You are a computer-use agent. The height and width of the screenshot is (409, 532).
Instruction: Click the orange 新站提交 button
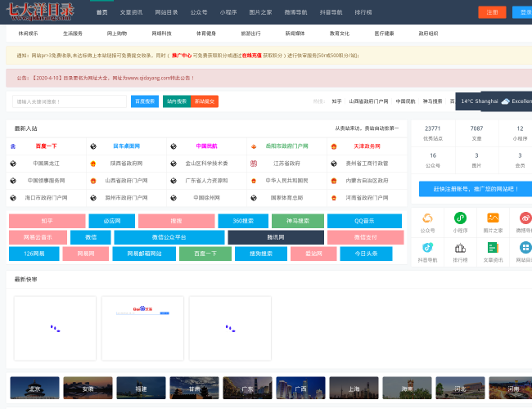coord(205,101)
